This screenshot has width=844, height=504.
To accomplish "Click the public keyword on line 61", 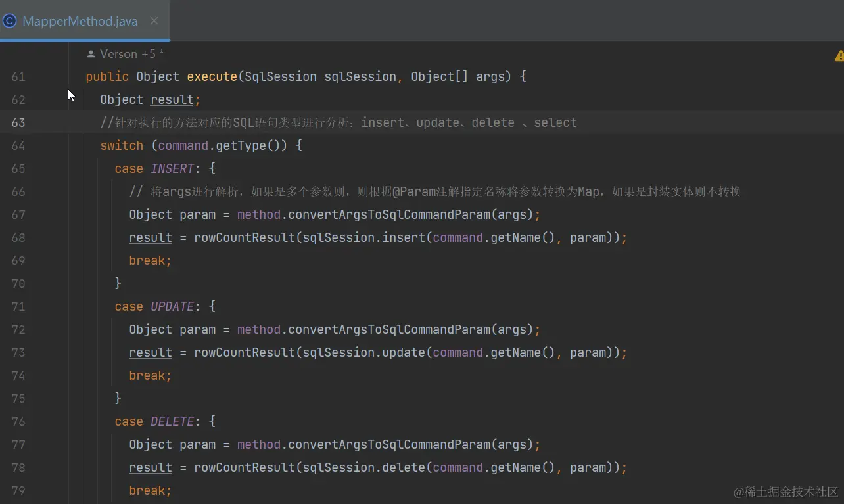I will click(x=107, y=77).
